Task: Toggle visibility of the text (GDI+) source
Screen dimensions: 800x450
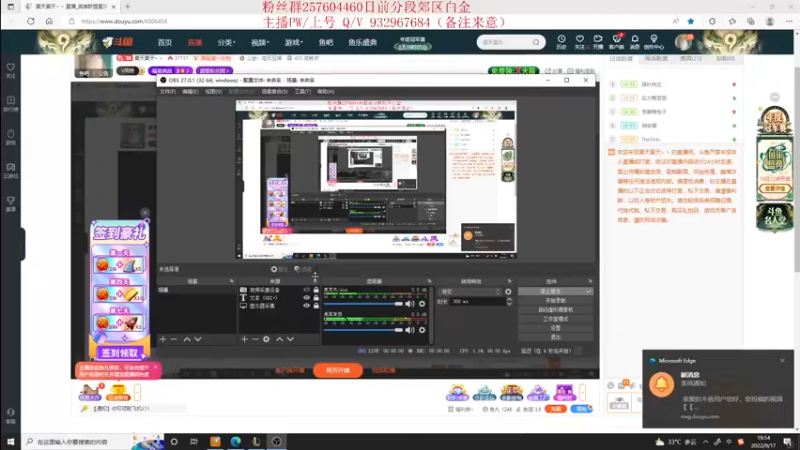Action: point(307,298)
